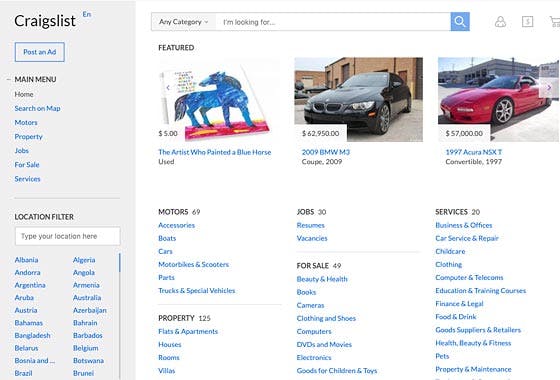Open Car Service & Repair category

(467, 238)
